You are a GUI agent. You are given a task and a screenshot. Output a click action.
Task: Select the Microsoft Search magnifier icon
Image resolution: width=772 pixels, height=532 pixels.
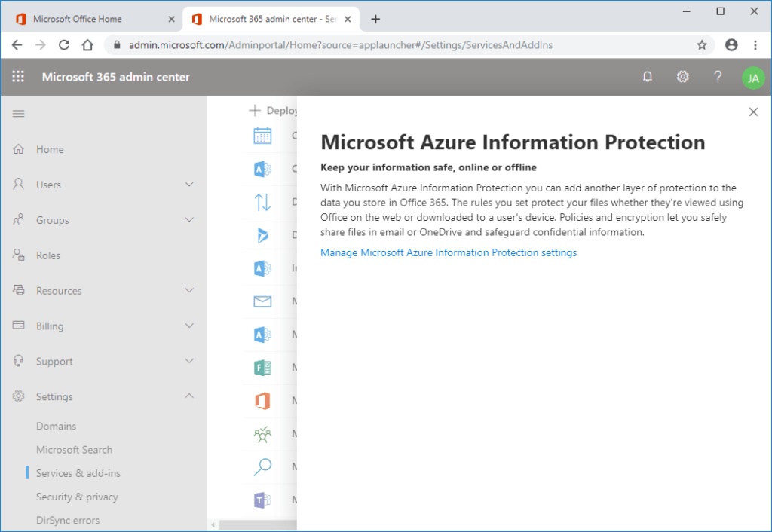(262, 467)
